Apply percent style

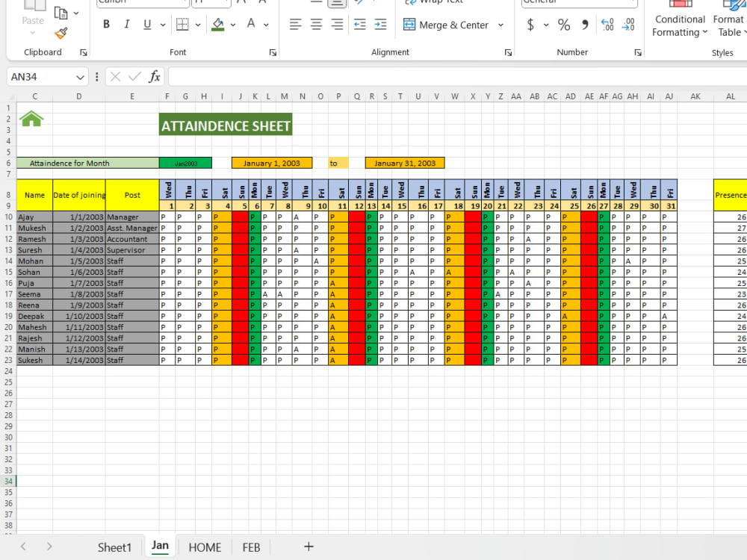564,25
